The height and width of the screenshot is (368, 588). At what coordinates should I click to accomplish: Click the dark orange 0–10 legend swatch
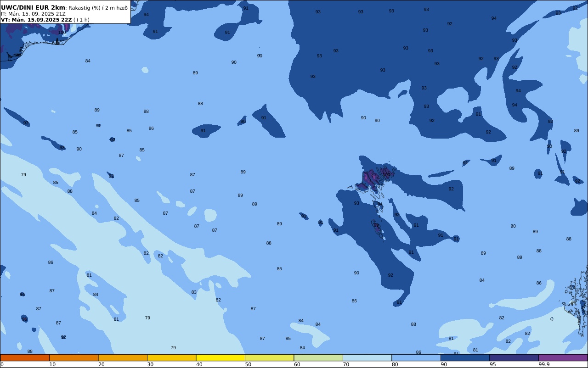click(x=25, y=357)
